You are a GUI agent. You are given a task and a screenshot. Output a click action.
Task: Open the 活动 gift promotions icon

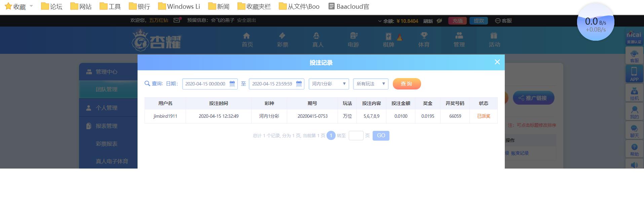[x=494, y=40]
